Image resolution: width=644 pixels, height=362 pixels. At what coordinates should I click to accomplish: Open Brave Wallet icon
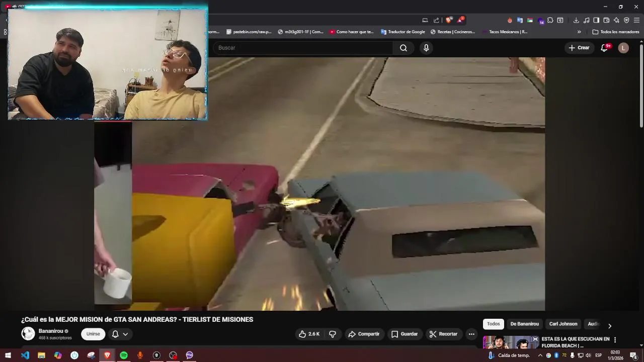click(x=606, y=20)
